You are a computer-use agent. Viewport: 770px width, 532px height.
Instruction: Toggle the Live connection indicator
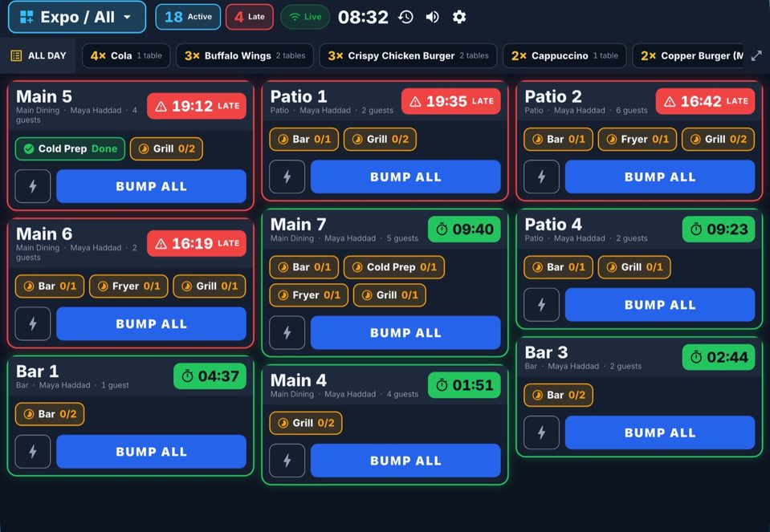coord(305,17)
